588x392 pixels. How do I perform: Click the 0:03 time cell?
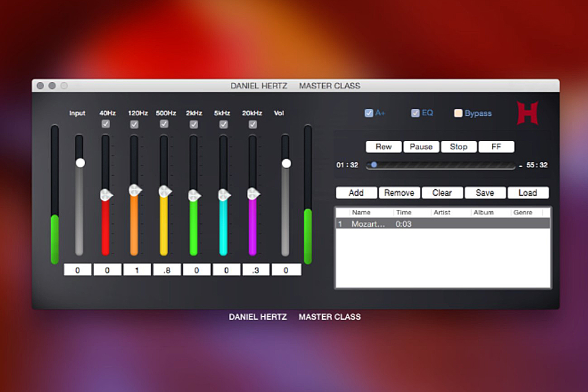(403, 224)
